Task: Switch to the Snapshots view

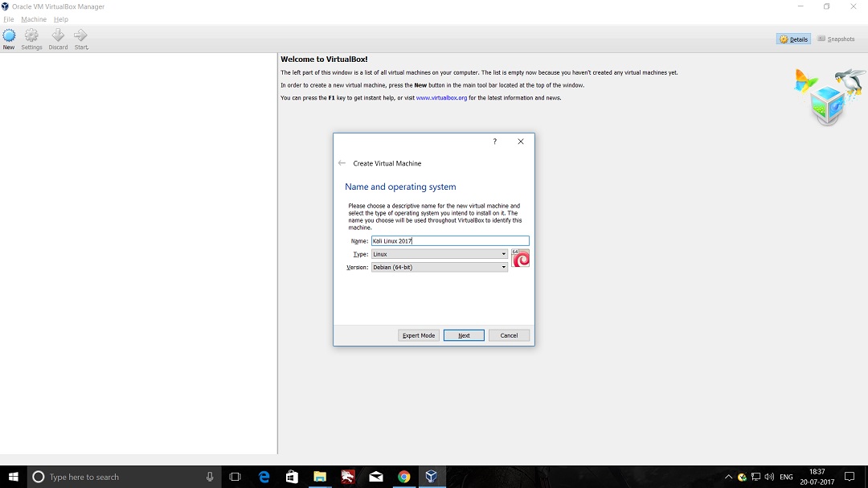Action: (x=836, y=39)
